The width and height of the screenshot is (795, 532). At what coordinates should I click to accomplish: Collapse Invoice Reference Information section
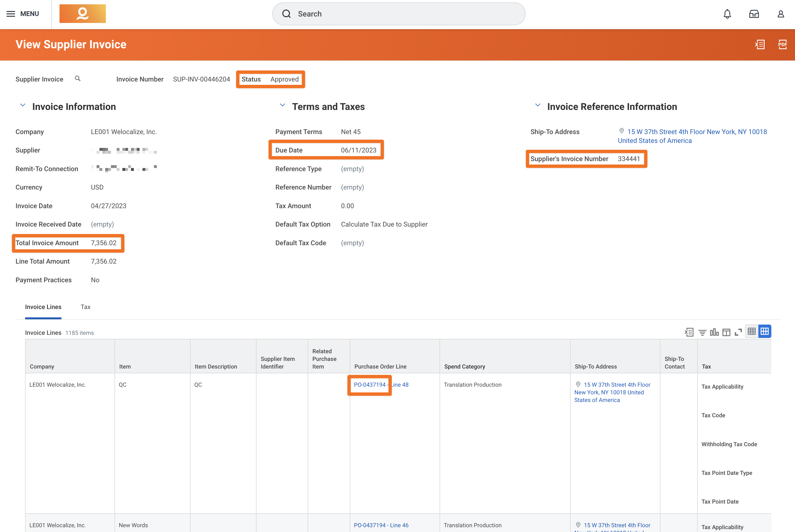[538, 106]
